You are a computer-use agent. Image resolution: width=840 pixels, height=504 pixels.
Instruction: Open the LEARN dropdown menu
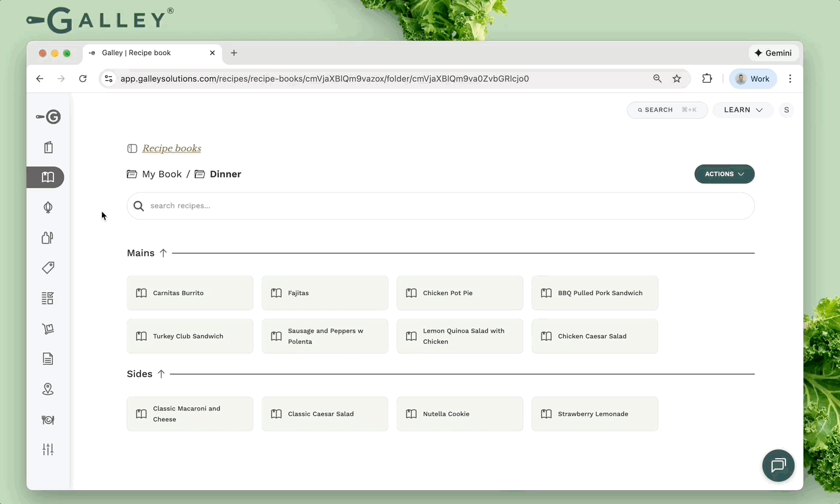point(743,110)
